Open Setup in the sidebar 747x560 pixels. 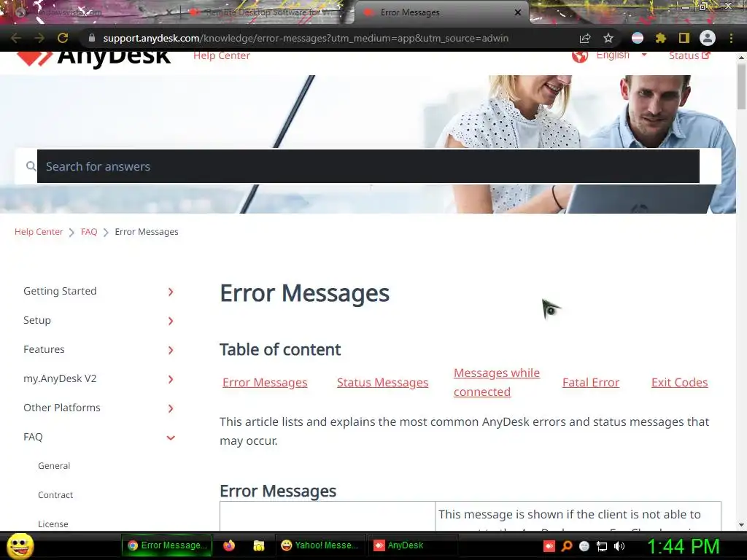pyautogui.click(x=37, y=320)
